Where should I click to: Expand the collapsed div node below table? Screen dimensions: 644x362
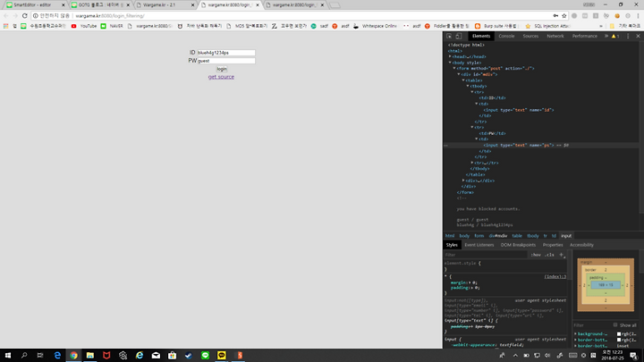463,181
